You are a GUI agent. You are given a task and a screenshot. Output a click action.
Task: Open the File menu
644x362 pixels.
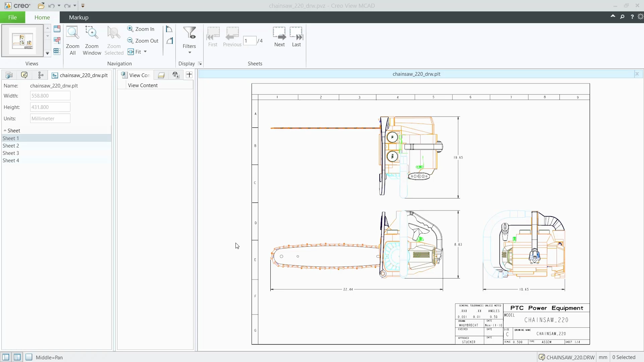tap(12, 17)
